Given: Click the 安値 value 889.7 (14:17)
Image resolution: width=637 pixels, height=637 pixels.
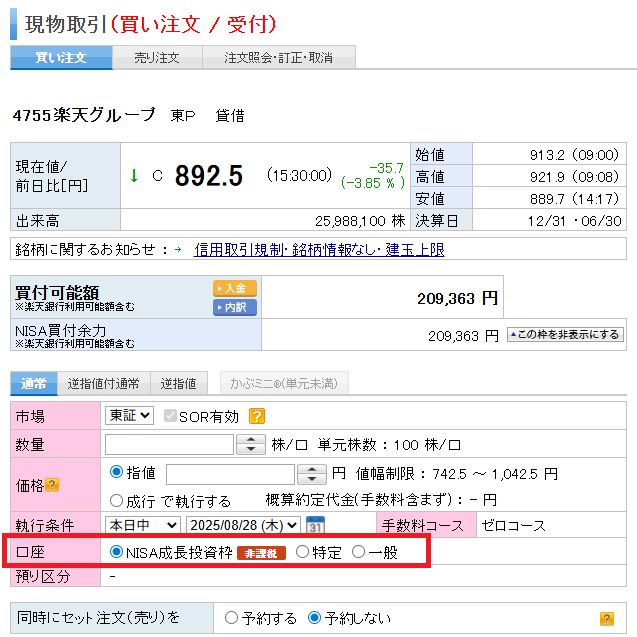Looking at the screenshot, I should pyautogui.click(x=574, y=199).
